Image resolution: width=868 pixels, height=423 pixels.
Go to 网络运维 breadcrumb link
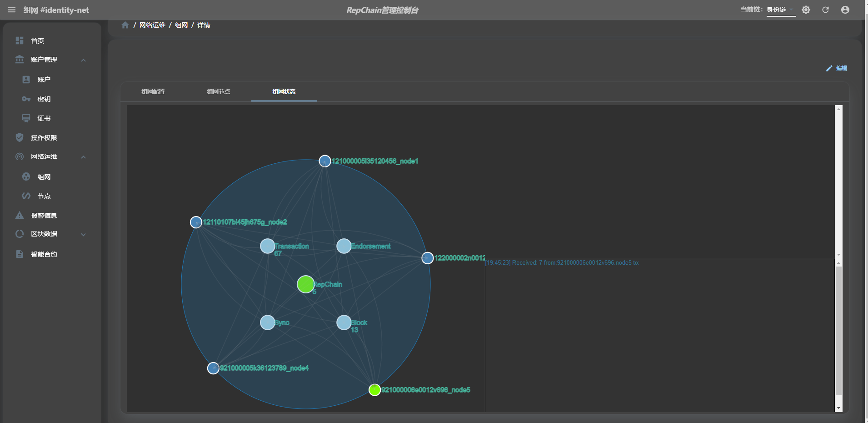(153, 25)
